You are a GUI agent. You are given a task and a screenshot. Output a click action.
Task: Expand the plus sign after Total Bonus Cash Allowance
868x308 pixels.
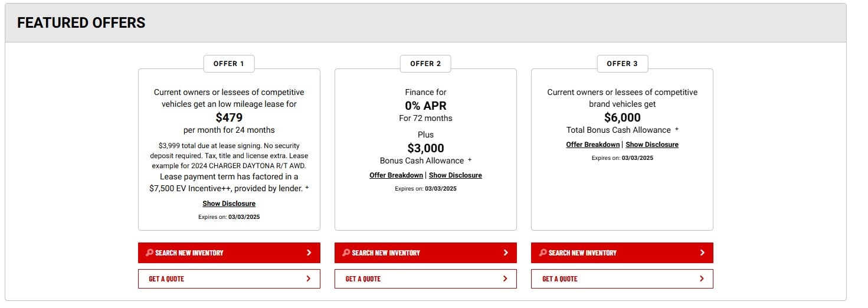[677, 130]
